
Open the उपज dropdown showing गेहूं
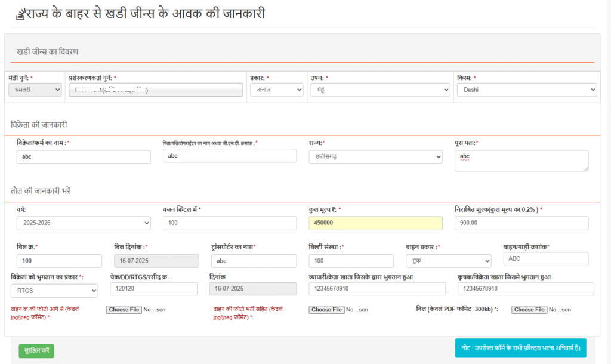tap(380, 90)
